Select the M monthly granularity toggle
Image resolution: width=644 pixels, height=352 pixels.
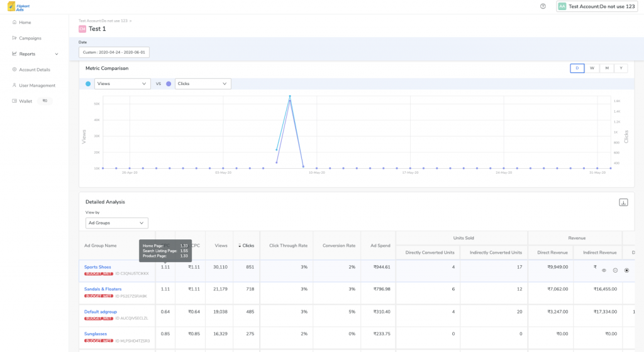[x=607, y=68]
